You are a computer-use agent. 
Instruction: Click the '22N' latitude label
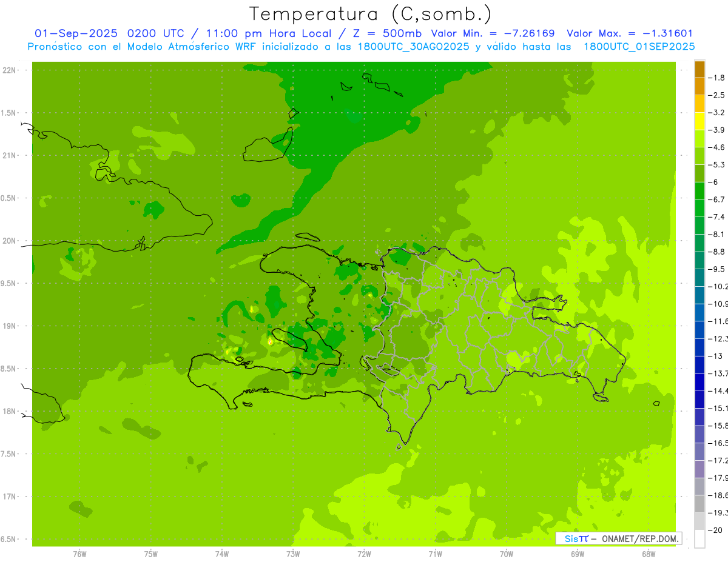click(x=9, y=70)
